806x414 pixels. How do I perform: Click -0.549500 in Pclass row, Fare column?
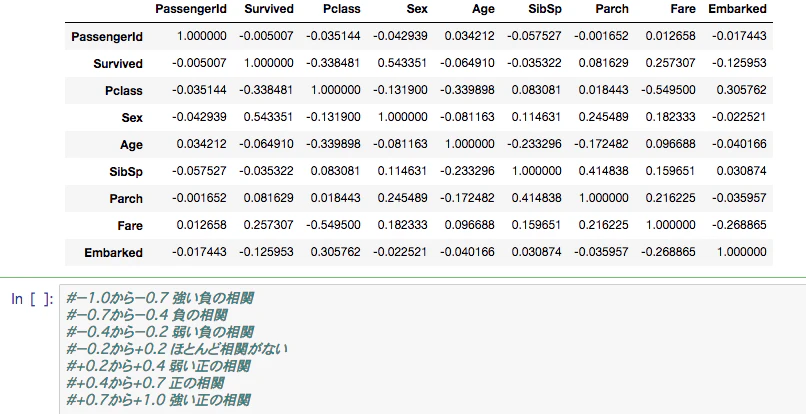tap(668, 89)
